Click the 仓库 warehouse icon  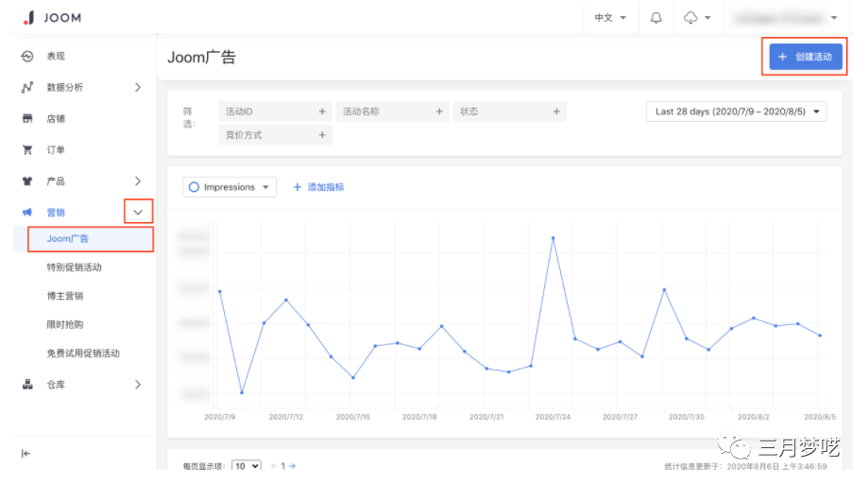click(x=27, y=384)
